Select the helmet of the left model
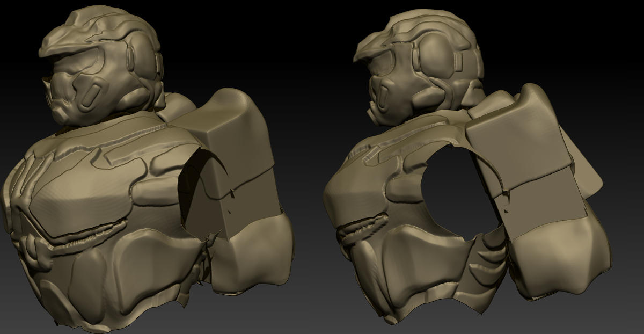 click(102, 64)
